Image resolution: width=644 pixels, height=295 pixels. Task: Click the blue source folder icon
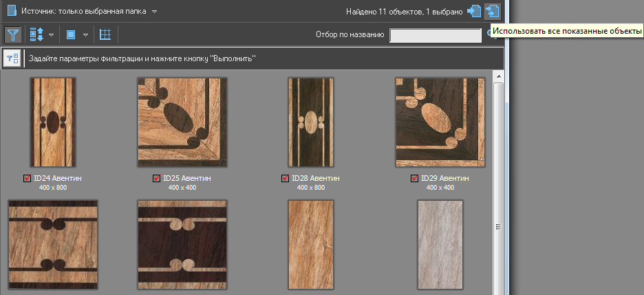(x=11, y=12)
